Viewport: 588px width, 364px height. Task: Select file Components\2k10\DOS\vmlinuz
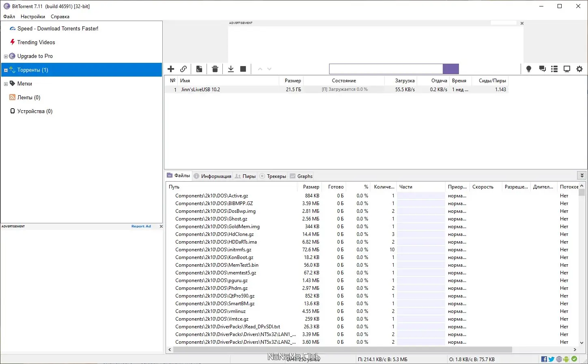pyautogui.click(x=210, y=311)
